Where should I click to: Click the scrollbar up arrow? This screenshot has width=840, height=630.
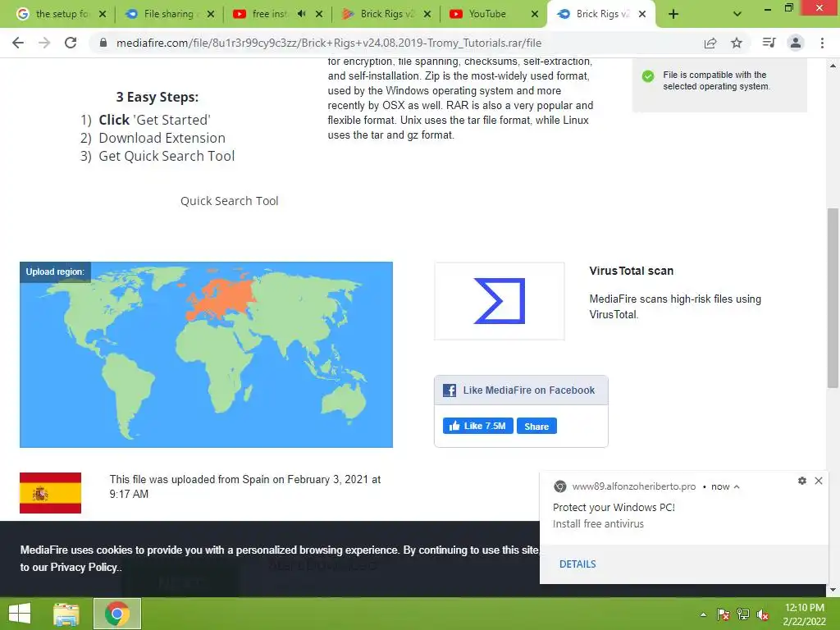(833, 66)
